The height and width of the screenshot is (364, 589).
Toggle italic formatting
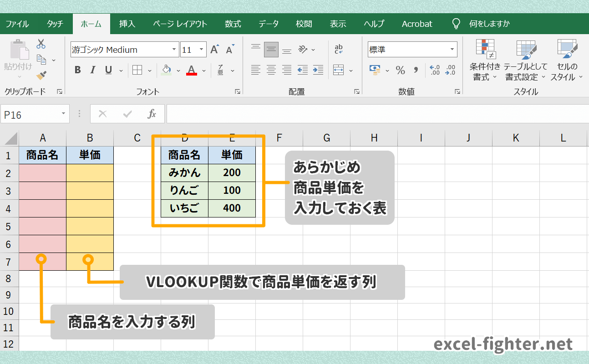92,70
